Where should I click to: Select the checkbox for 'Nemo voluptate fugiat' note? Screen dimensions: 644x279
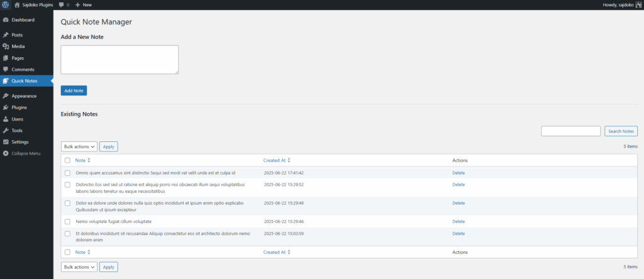coord(67,222)
